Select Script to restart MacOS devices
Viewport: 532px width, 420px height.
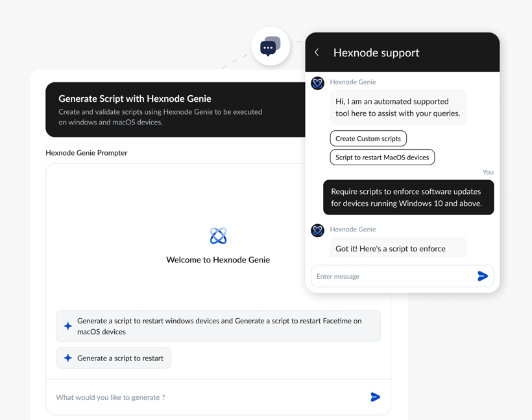click(x=382, y=157)
